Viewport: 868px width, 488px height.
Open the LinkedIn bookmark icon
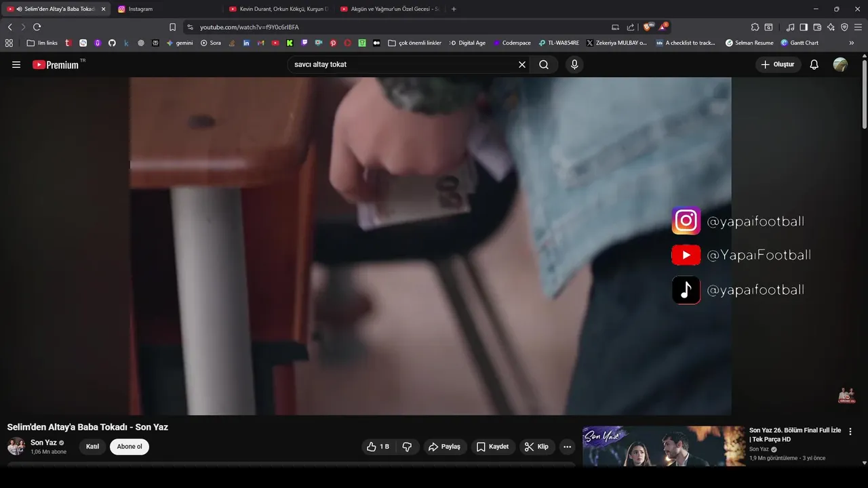[246, 43]
